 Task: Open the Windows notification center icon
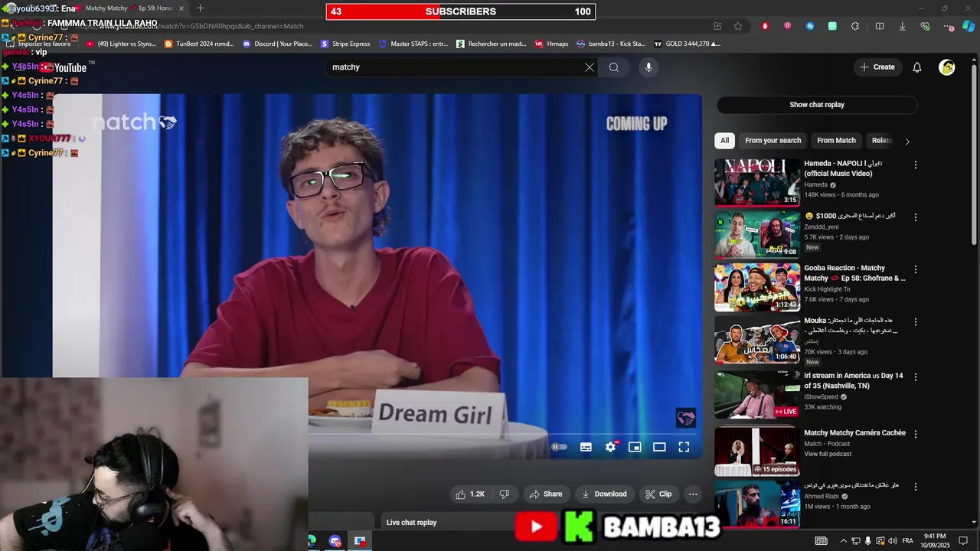963,541
